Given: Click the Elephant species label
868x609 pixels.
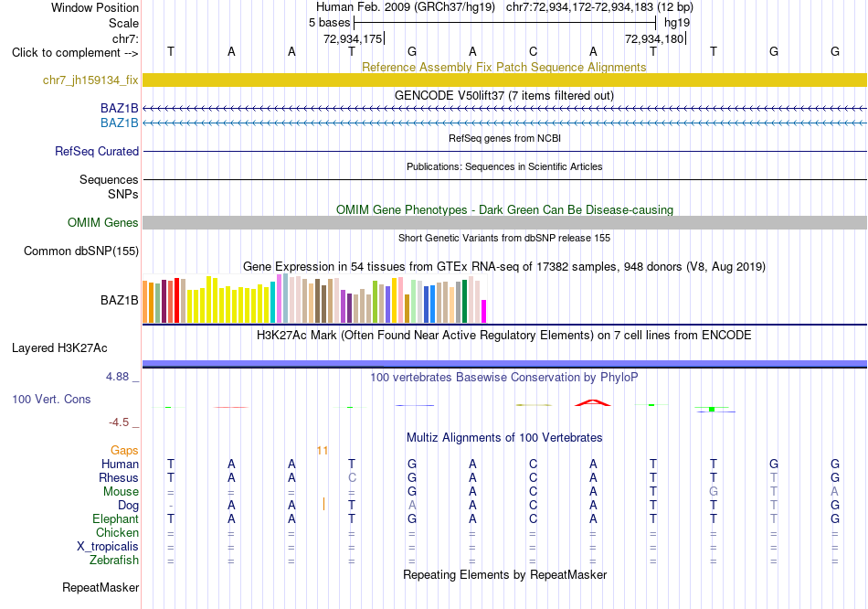Looking at the screenshot, I should click(115, 518).
